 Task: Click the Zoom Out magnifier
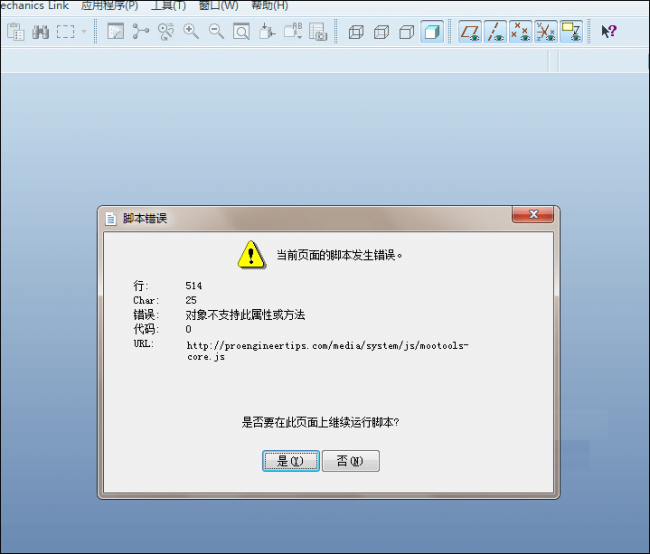216,32
